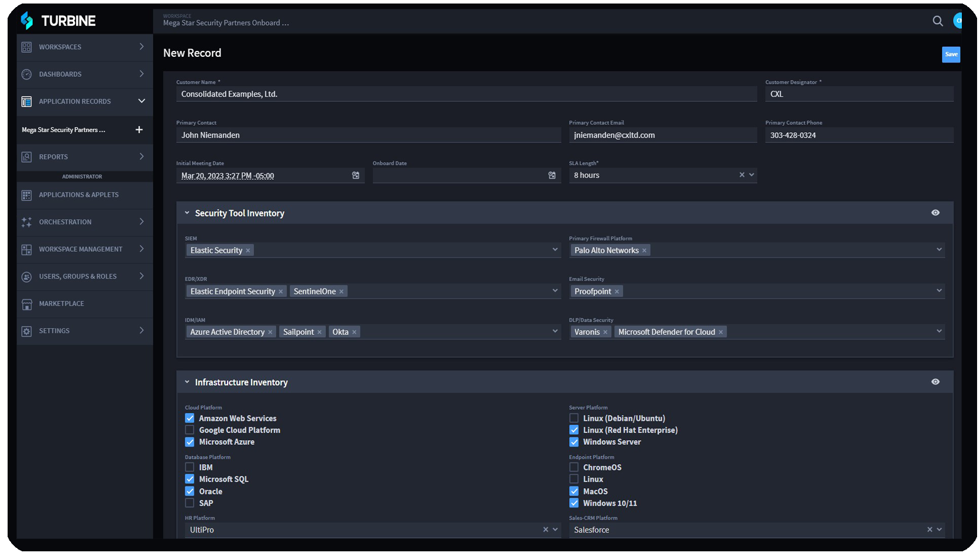
Task: Remove the Palo Alto Networks tag
Action: pyautogui.click(x=644, y=250)
